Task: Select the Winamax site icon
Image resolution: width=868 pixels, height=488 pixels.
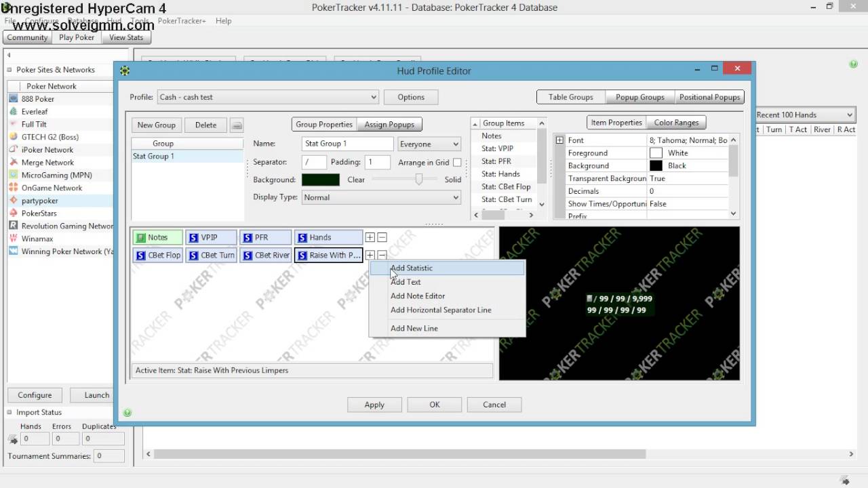Action: (x=14, y=239)
